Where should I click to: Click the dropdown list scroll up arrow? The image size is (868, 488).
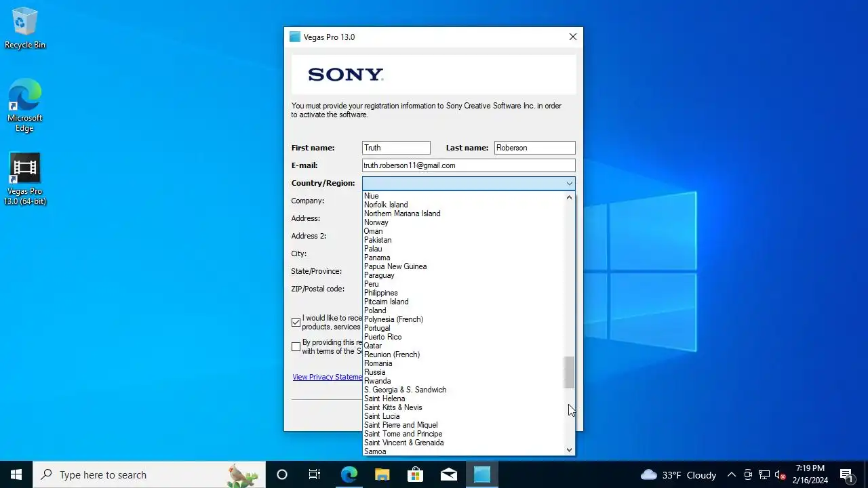(x=569, y=197)
